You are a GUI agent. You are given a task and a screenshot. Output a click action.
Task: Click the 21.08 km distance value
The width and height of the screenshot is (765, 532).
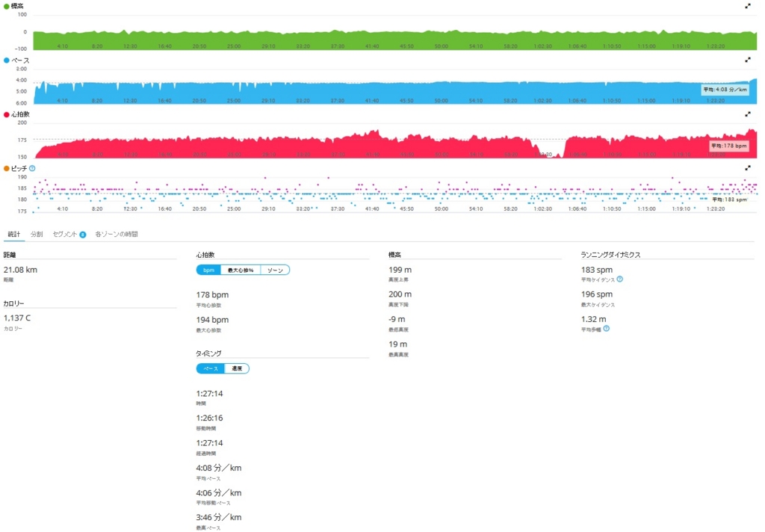20,270
